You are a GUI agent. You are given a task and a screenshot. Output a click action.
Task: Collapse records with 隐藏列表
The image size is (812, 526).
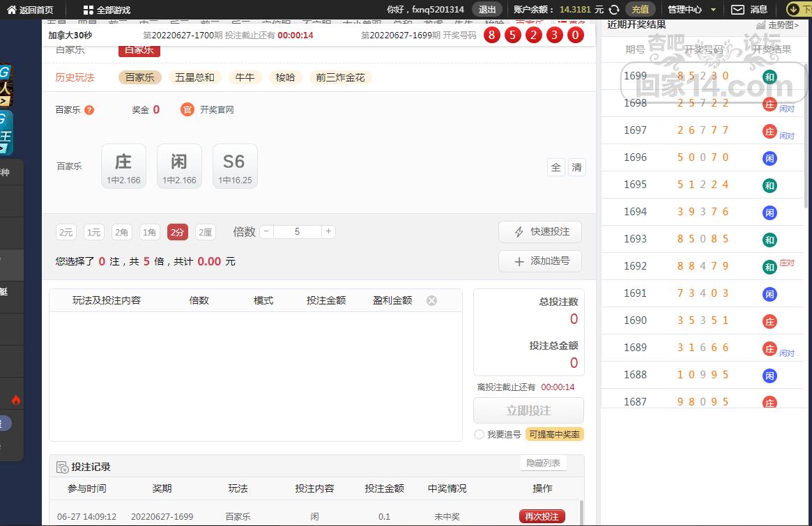tap(543, 463)
